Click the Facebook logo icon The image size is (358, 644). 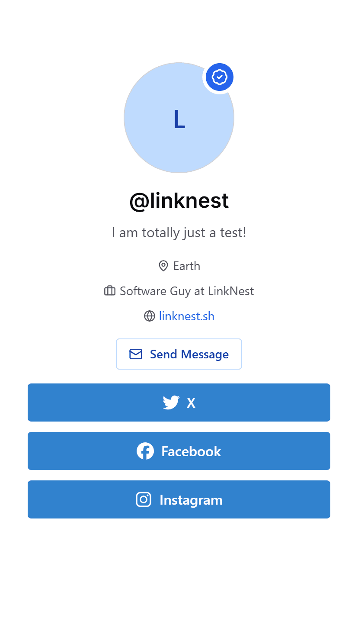click(145, 451)
